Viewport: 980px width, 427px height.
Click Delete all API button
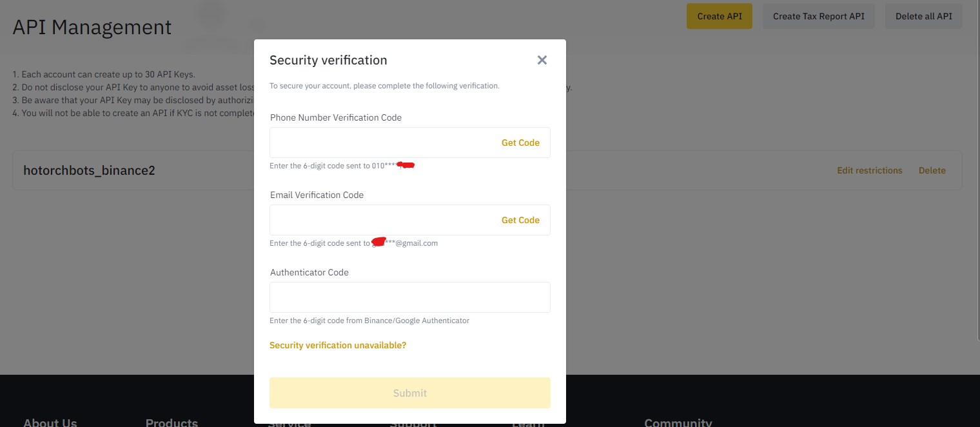924,16
